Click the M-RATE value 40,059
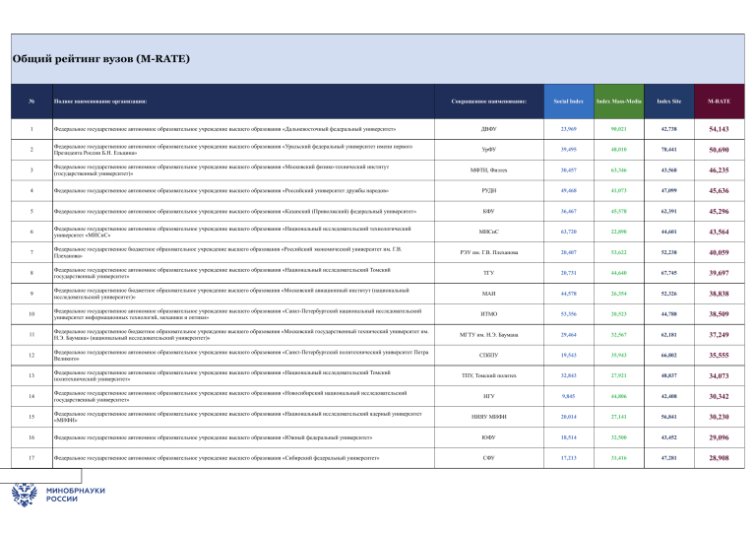The width and height of the screenshot is (756, 535). click(719, 252)
